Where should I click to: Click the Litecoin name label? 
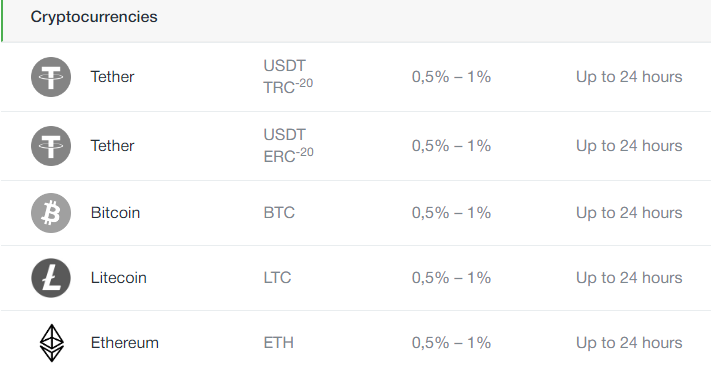pyautogui.click(x=118, y=278)
